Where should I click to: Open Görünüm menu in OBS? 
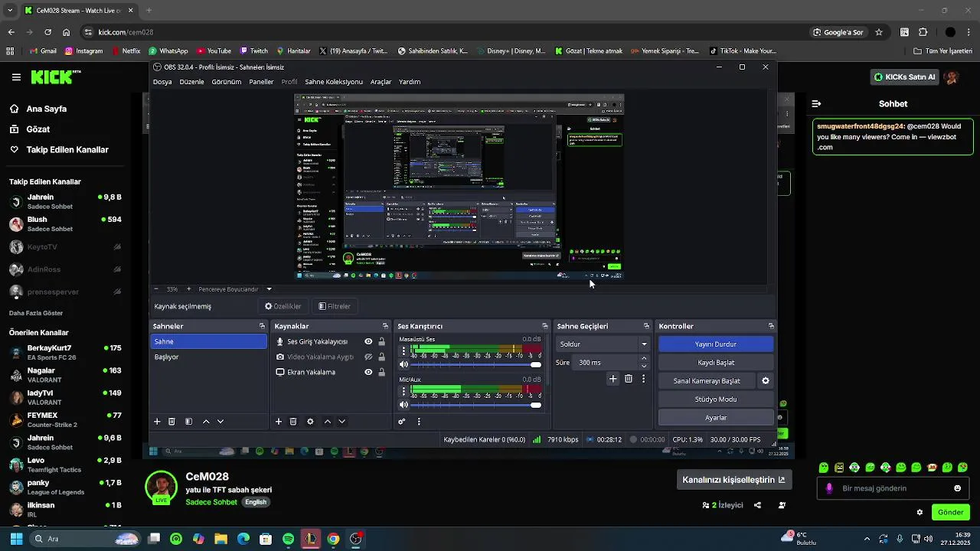pyautogui.click(x=227, y=82)
